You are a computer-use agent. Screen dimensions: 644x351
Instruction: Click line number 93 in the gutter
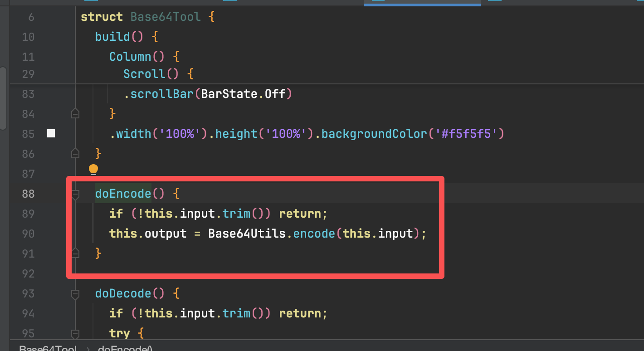click(x=28, y=293)
